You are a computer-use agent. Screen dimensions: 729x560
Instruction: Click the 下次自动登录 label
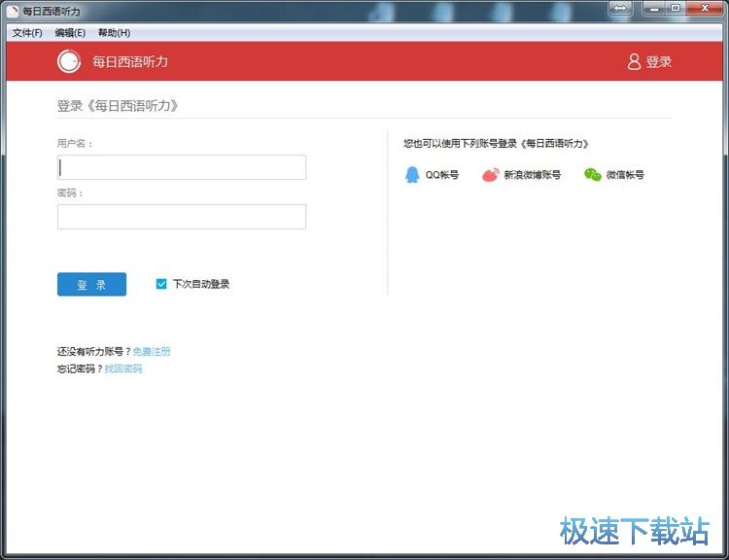(x=201, y=284)
